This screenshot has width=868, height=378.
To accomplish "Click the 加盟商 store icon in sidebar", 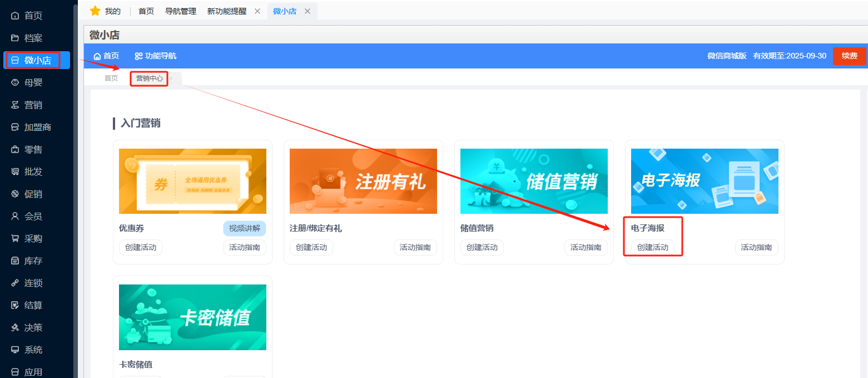I will (x=15, y=127).
